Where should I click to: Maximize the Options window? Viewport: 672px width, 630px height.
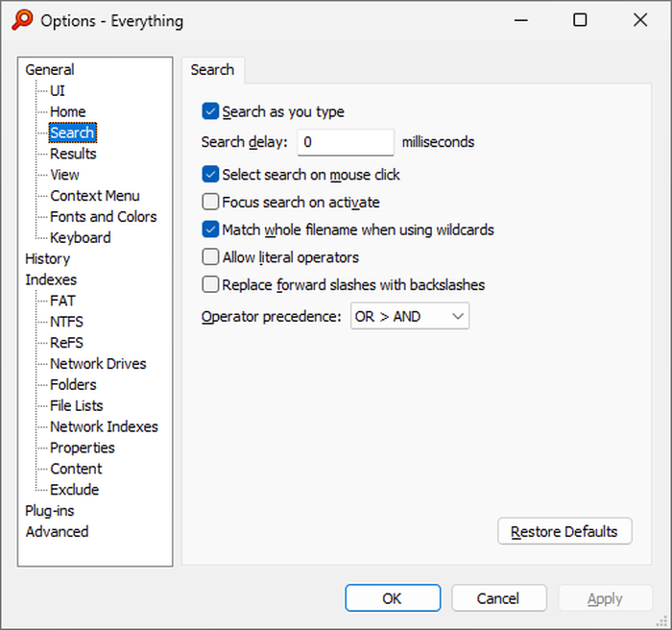pos(580,20)
